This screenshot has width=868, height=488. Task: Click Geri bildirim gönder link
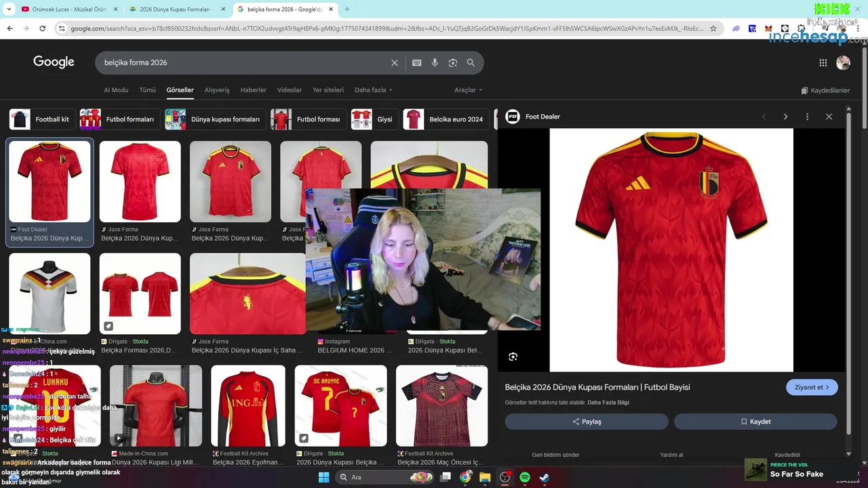tap(555, 455)
